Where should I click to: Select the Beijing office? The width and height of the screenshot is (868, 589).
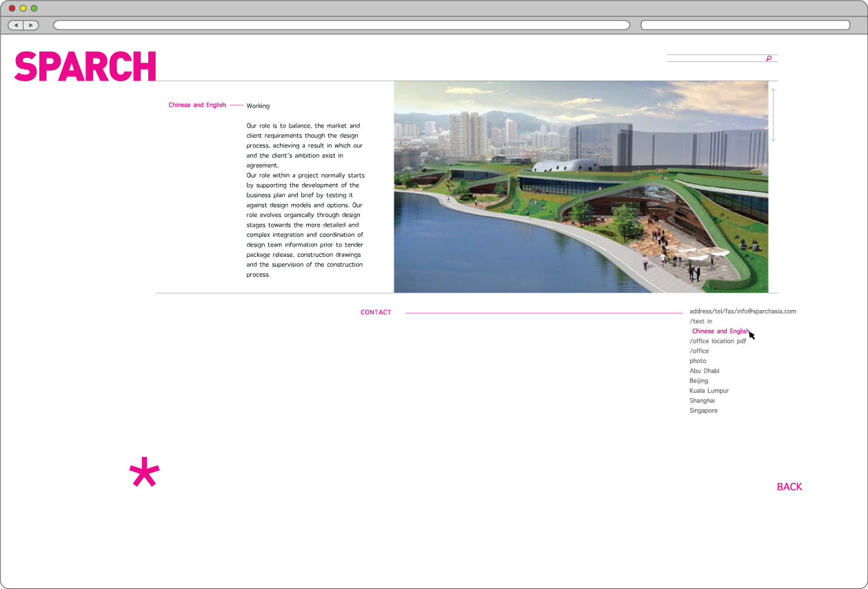[698, 381]
